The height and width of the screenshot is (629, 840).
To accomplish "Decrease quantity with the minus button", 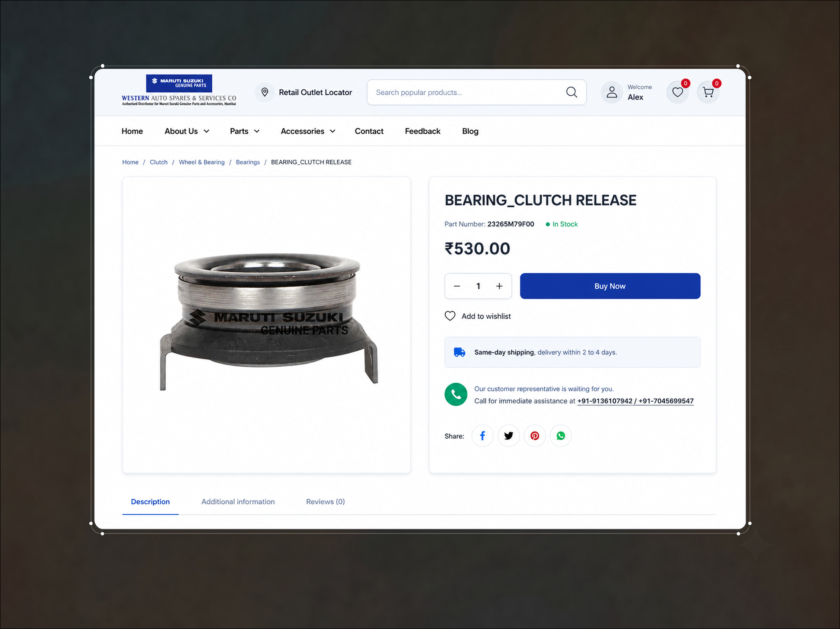I will (457, 286).
